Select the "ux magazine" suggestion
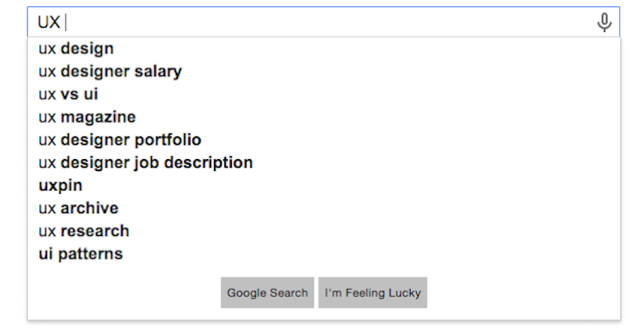The width and height of the screenshot is (644, 328). 87,117
